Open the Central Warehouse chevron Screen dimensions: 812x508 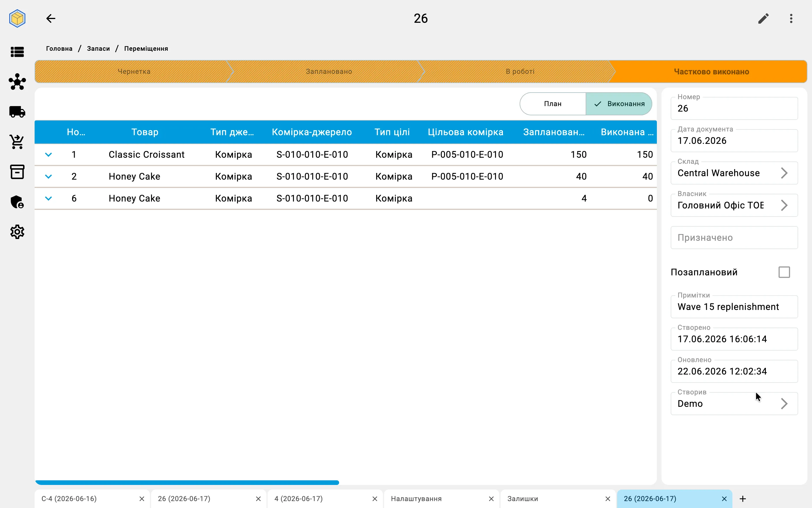click(784, 173)
